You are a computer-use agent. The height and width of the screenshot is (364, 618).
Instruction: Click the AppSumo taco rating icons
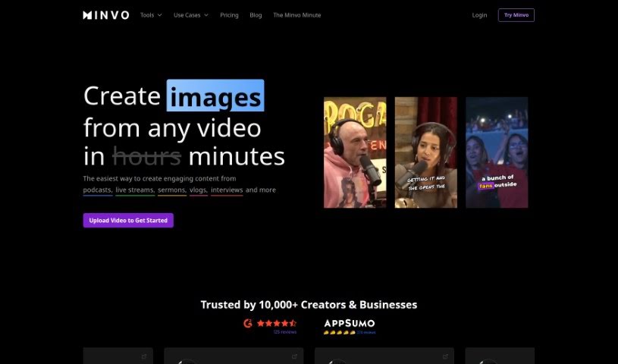pos(339,332)
